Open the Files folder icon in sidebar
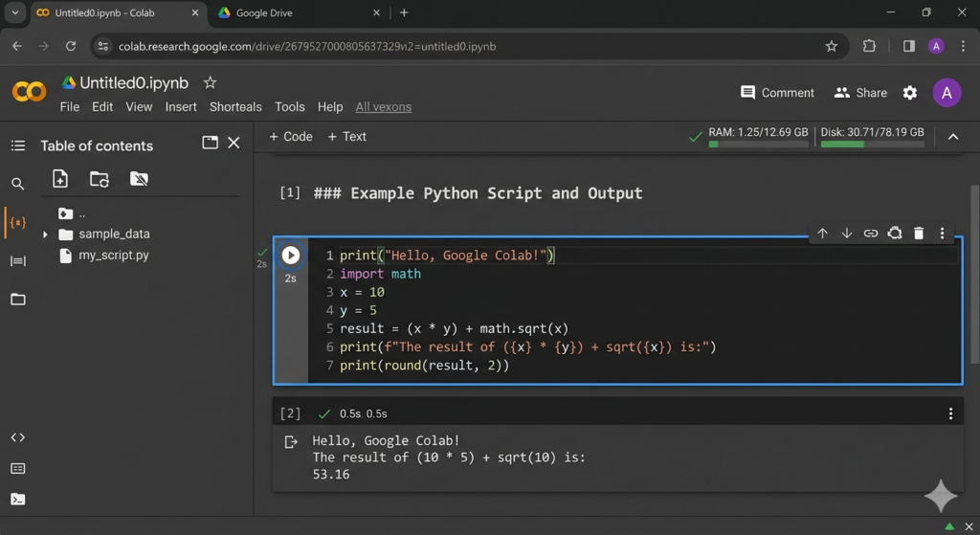This screenshot has height=535, width=980. tap(18, 300)
